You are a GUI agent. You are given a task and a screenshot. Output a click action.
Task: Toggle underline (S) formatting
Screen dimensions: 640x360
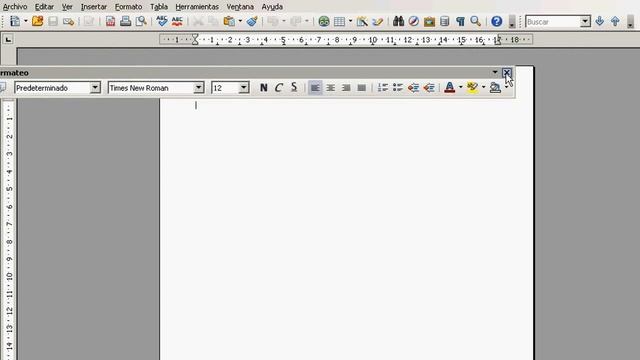(x=294, y=88)
